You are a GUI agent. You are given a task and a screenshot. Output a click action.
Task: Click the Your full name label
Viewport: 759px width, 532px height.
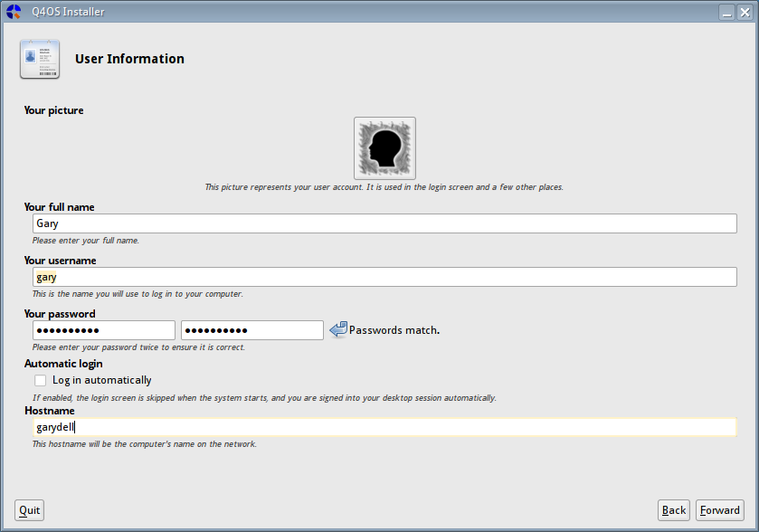coord(60,207)
